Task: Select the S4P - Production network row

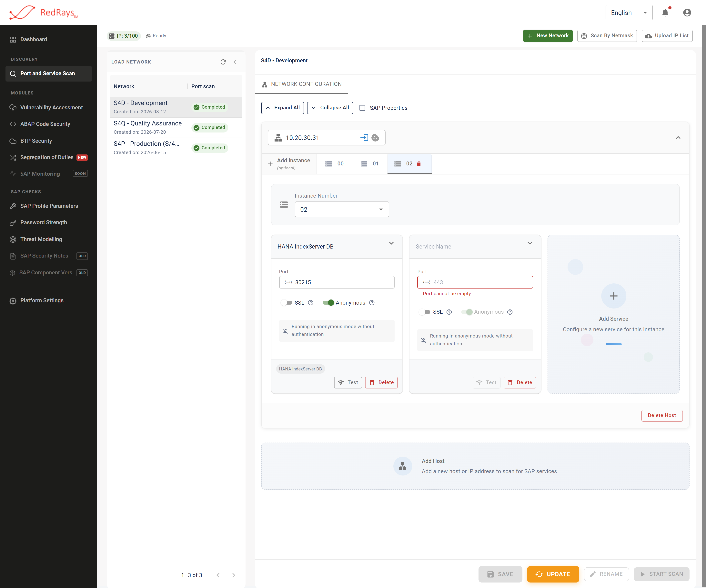Action: click(x=176, y=148)
